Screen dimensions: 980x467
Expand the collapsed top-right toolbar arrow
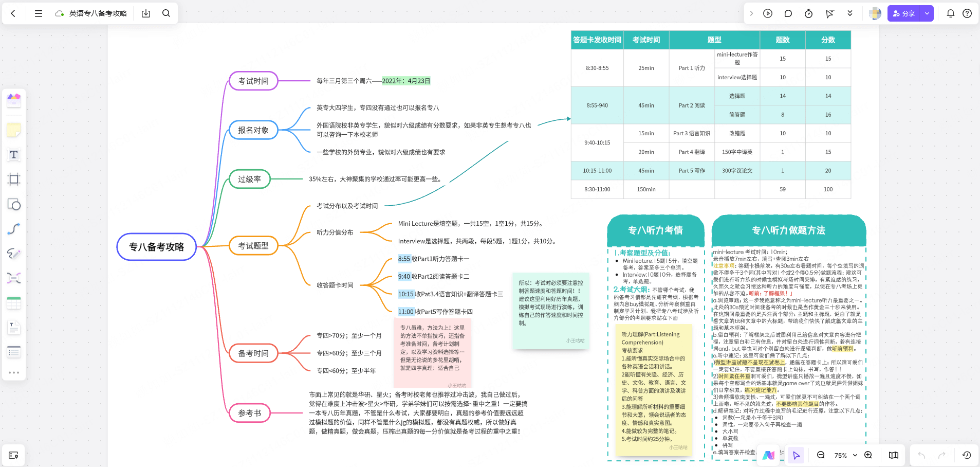click(751, 13)
